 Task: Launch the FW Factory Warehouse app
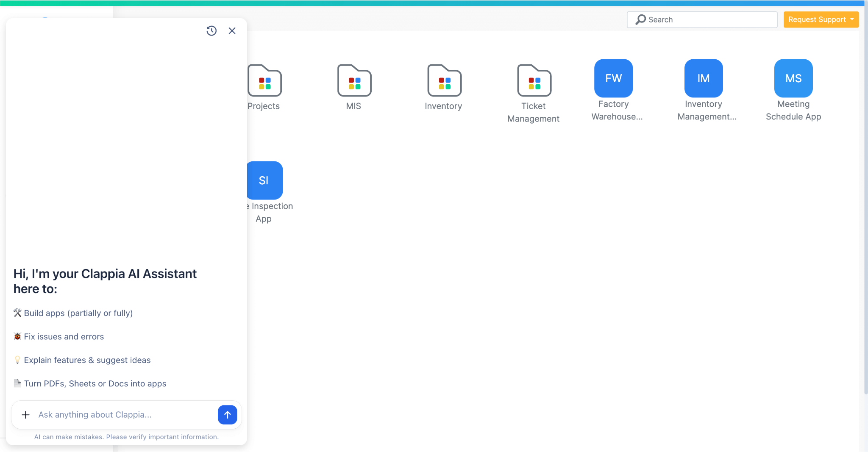click(613, 78)
